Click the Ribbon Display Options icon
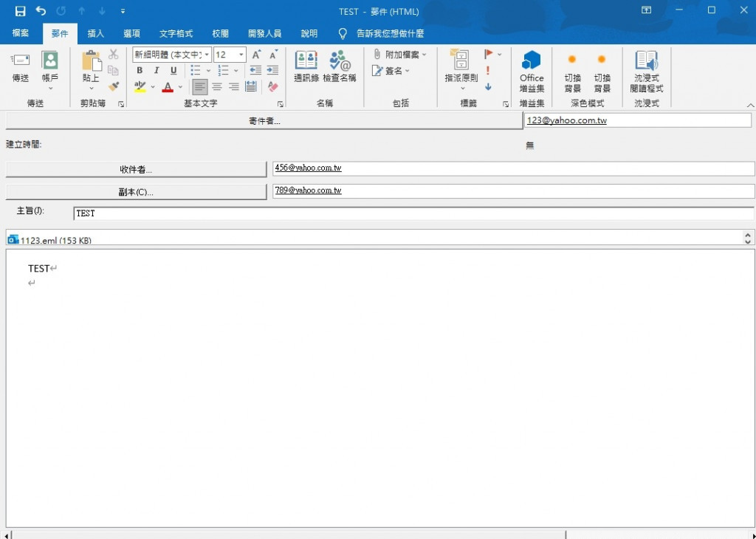The height and width of the screenshot is (539, 756). [646, 10]
